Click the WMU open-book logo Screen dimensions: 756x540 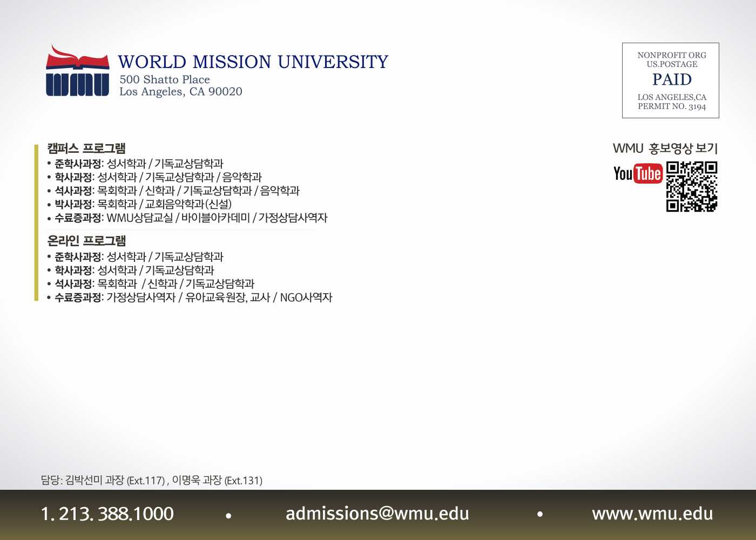tap(77, 71)
